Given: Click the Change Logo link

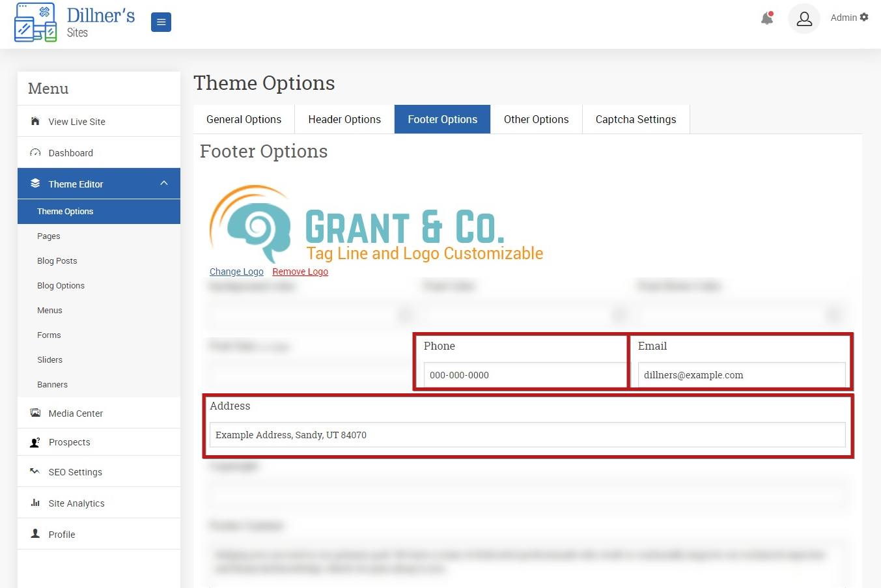Looking at the screenshot, I should point(236,272).
